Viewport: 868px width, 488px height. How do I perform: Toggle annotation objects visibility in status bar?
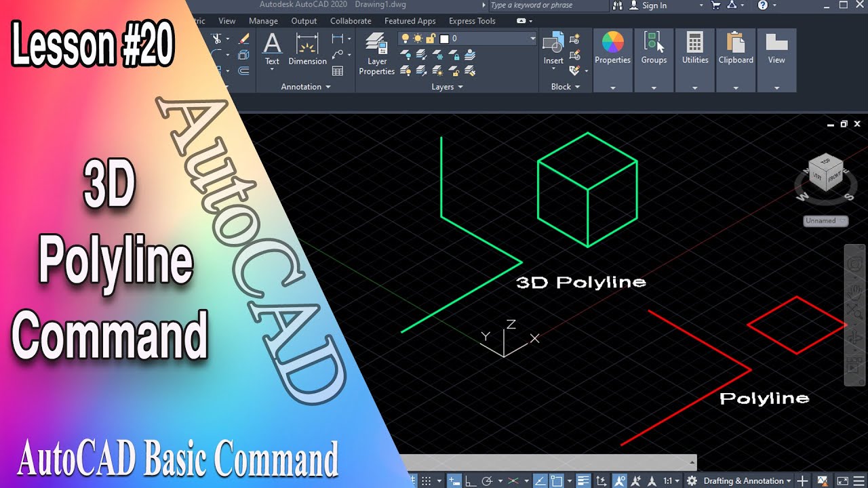point(619,481)
